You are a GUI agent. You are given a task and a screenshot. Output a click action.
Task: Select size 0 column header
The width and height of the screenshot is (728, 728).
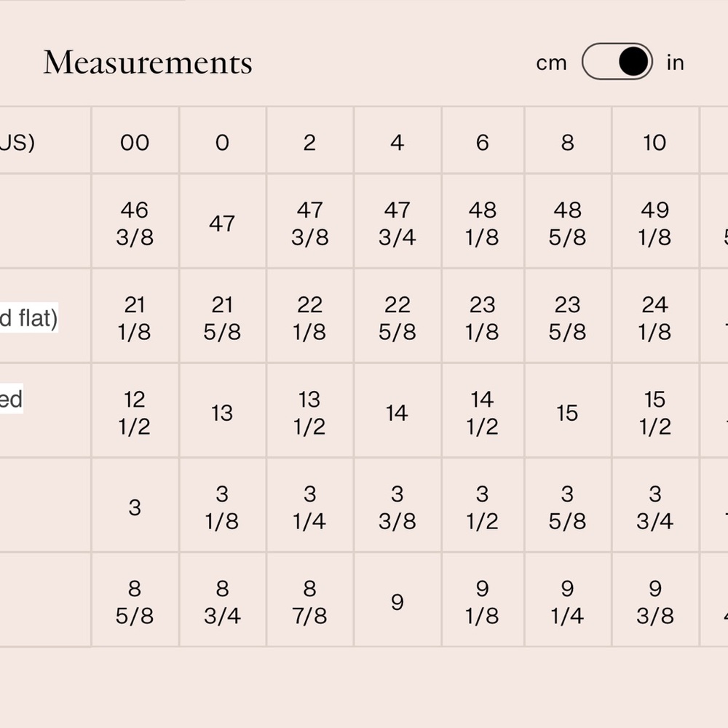coord(222,141)
